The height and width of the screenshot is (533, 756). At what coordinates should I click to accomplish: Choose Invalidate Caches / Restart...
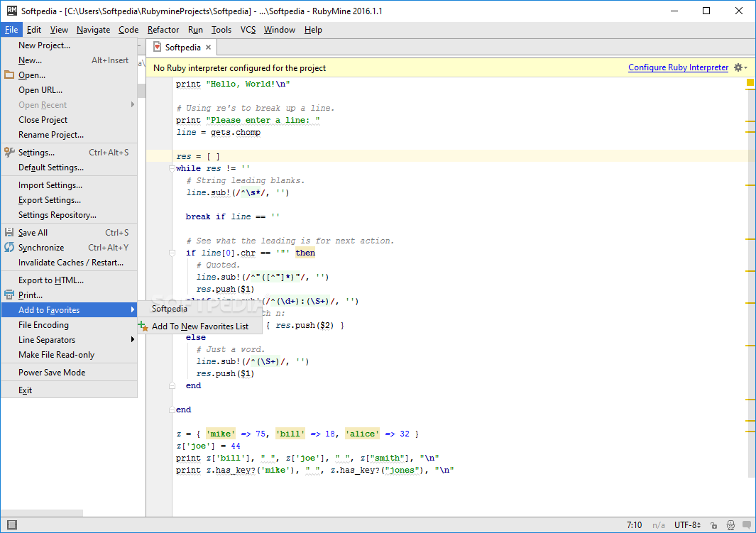pyautogui.click(x=69, y=263)
